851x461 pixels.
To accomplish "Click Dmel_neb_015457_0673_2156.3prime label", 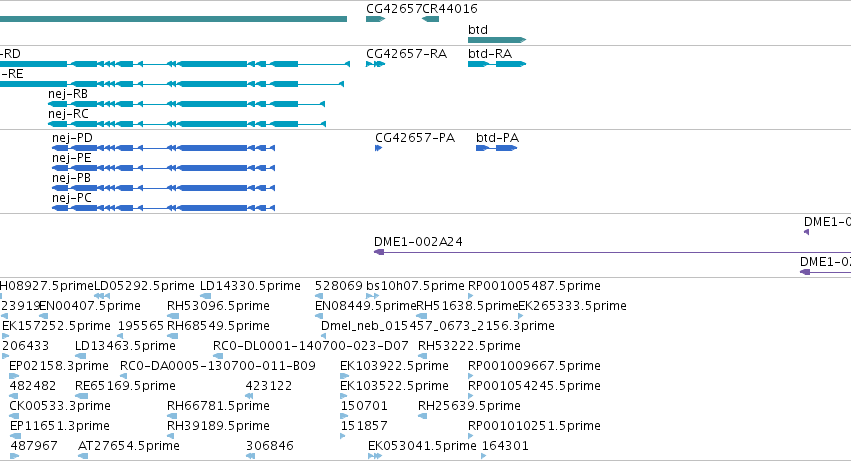I will pyautogui.click(x=438, y=326).
